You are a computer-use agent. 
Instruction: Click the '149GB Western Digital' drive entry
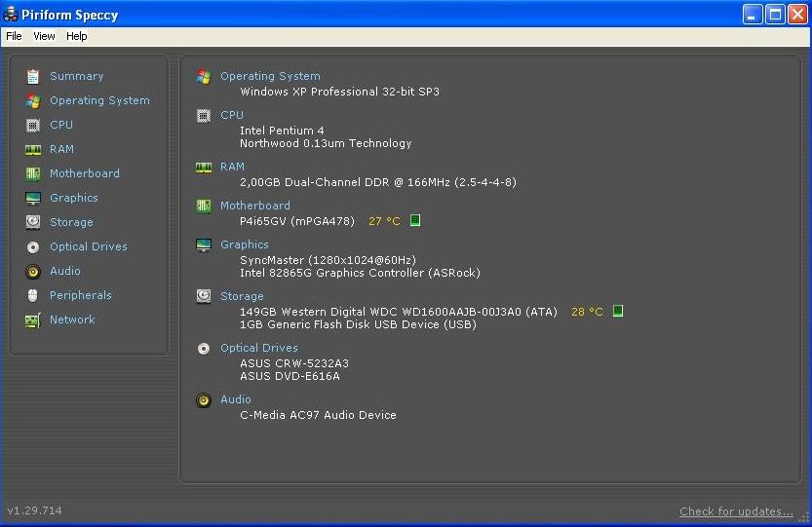point(399,312)
